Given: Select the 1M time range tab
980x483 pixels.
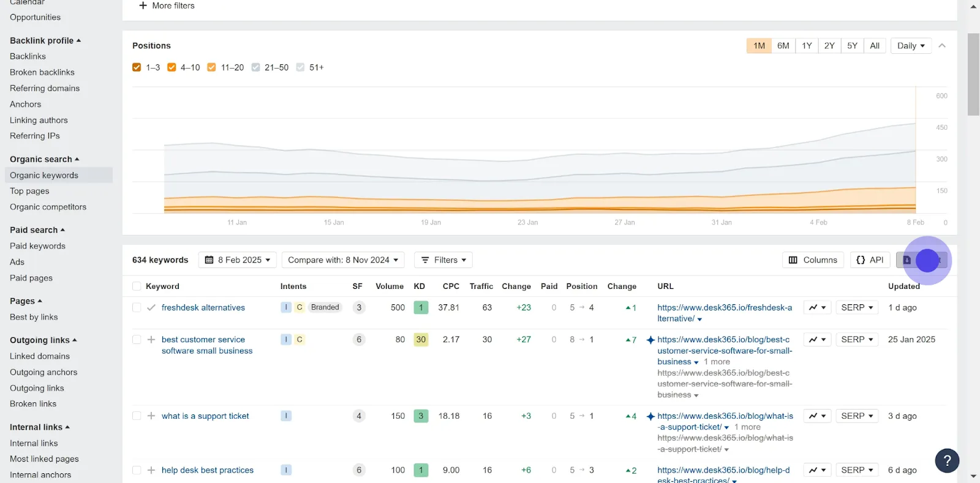Looking at the screenshot, I should click(759, 46).
